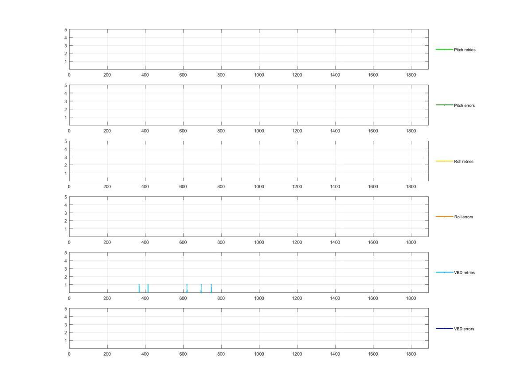
Task: Select the bright green Pitch retries legend line
Action: [x=444, y=49]
